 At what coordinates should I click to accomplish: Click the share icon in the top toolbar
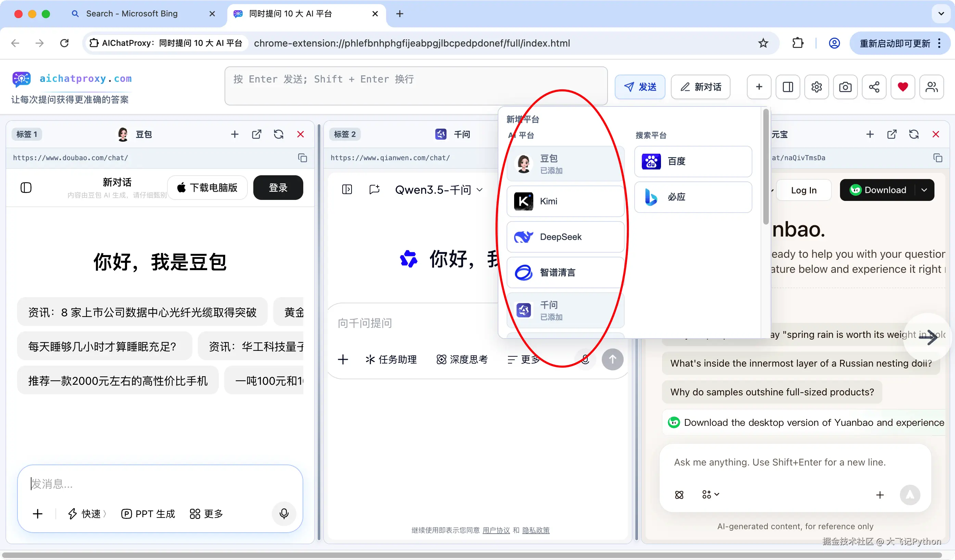click(874, 87)
